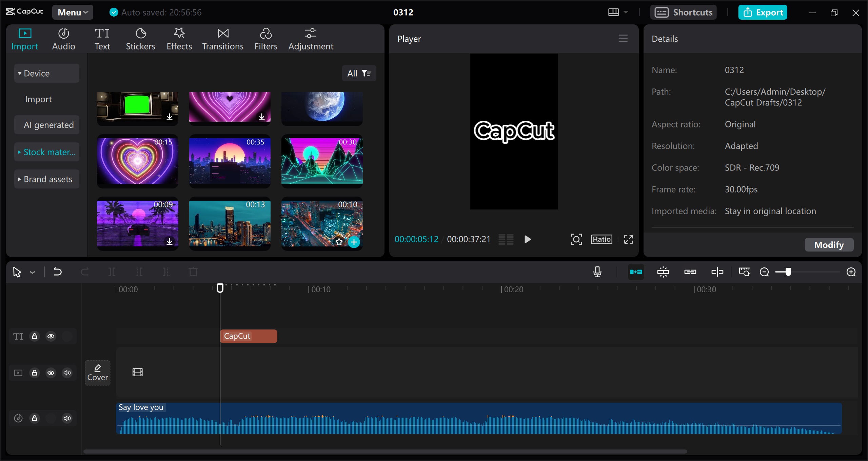Open the Stickers tab
This screenshot has height=461, width=868.
[x=141, y=39]
